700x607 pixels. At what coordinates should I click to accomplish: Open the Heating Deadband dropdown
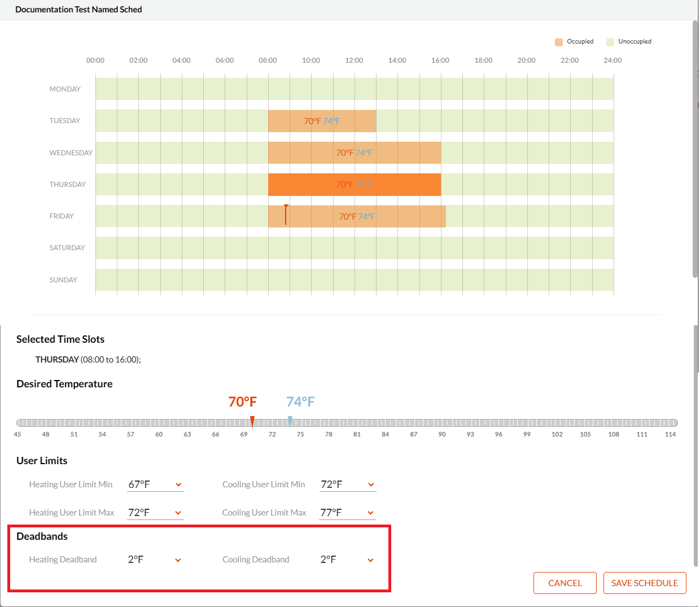[178, 560]
